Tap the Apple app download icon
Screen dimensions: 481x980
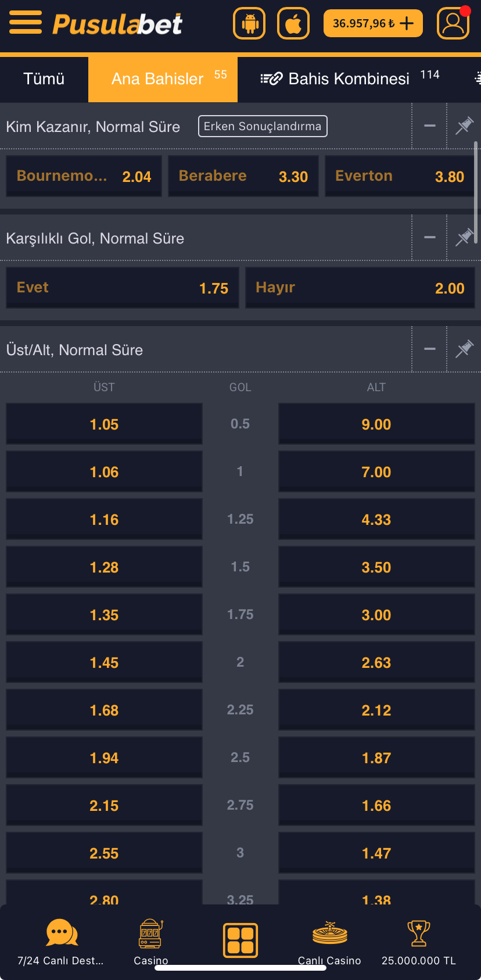(x=293, y=23)
